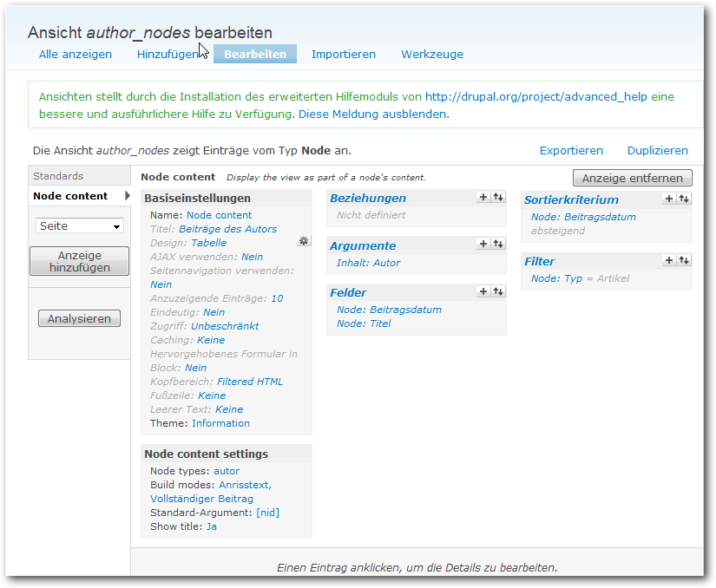The image size is (716, 588).
Task: Add a new field in Felder
Action: click(x=483, y=292)
